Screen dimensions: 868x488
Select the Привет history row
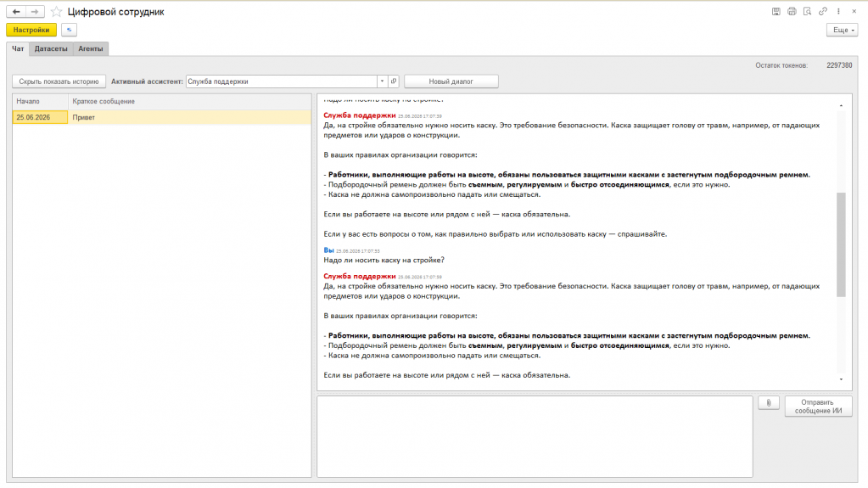[x=162, y=117]
